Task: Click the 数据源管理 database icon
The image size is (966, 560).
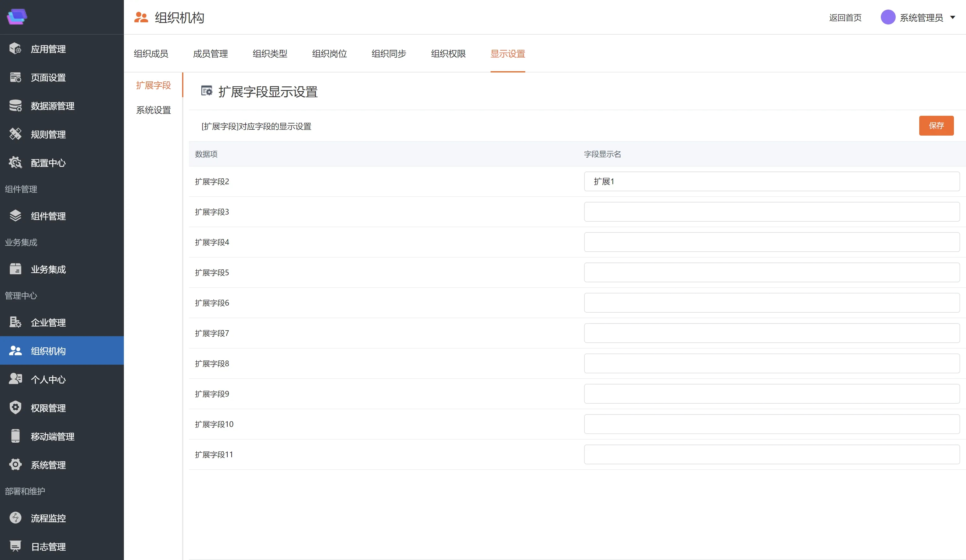Action: click(15, 106)
